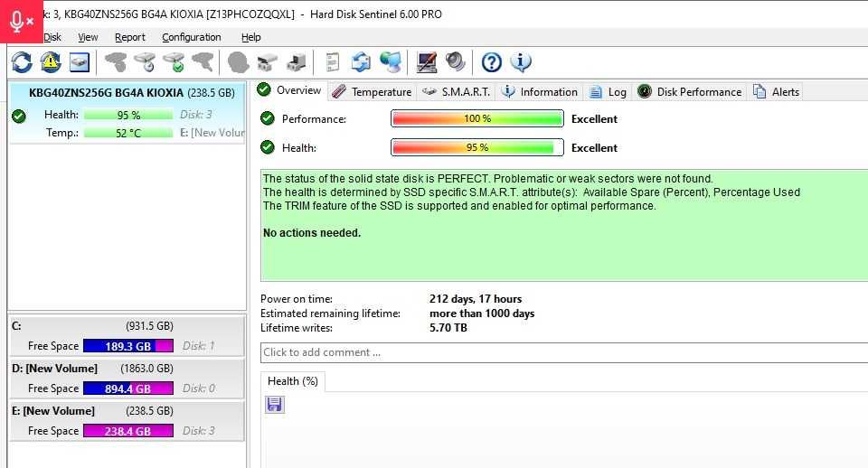Viewport: 868px width, 468px height.
Task: Click the C: free space 189.3 GB bar
Action: click(127, 346)
